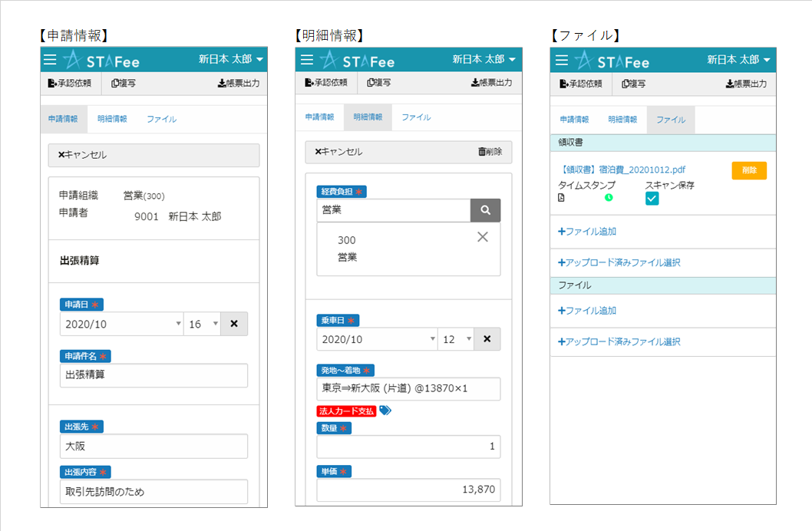
Task: Open hamburger menu in the 申請情報 panel
Action: pos(50,60)
